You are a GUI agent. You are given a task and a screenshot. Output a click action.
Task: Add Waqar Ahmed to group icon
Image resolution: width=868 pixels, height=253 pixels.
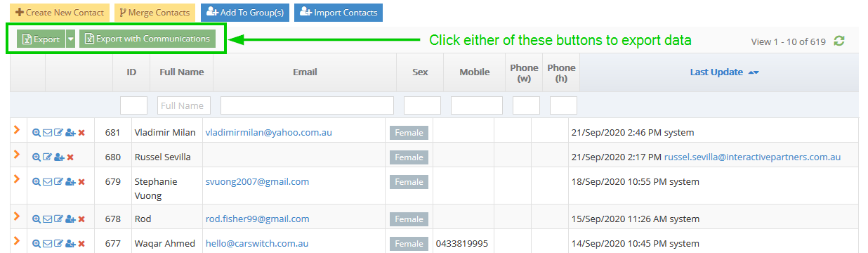pyautogui.click(x=70, y=244)
